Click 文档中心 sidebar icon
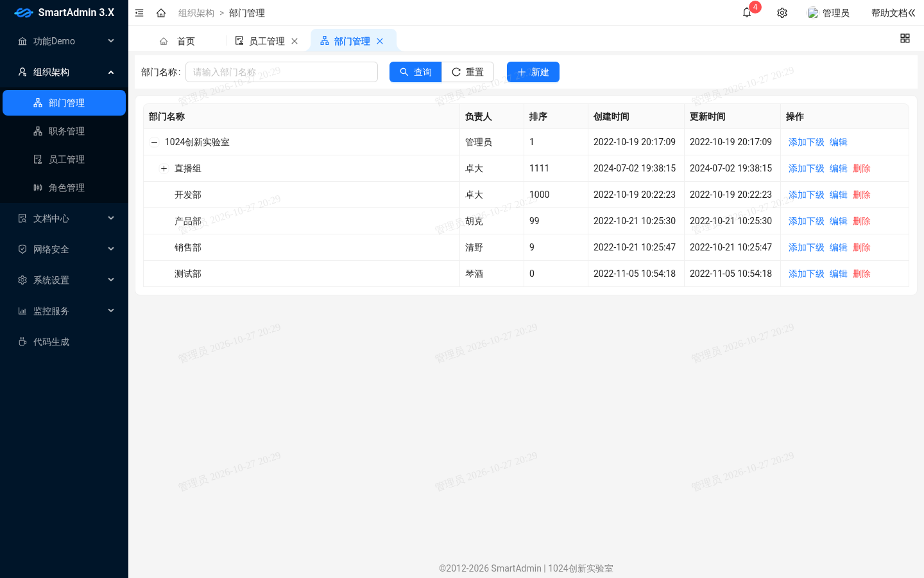This screenshot has height=578, width=924. point(22,218)
